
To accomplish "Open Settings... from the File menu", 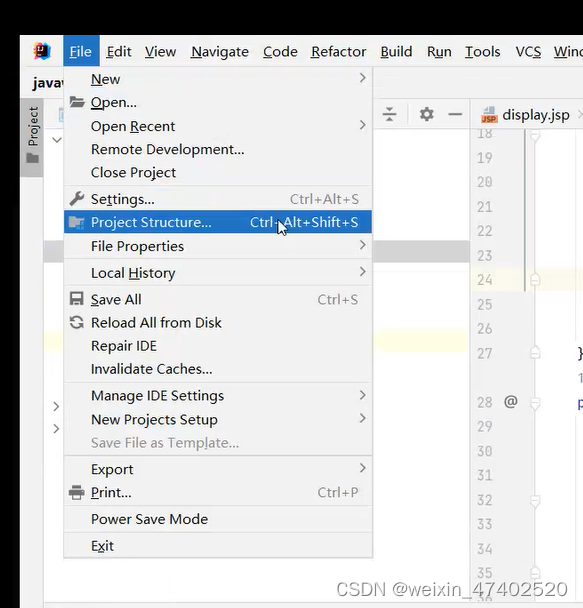I will [x=218, y=199].
